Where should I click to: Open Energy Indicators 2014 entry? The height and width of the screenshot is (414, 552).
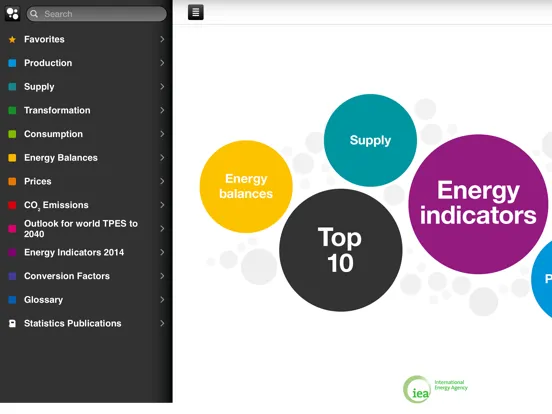point(86,252)
